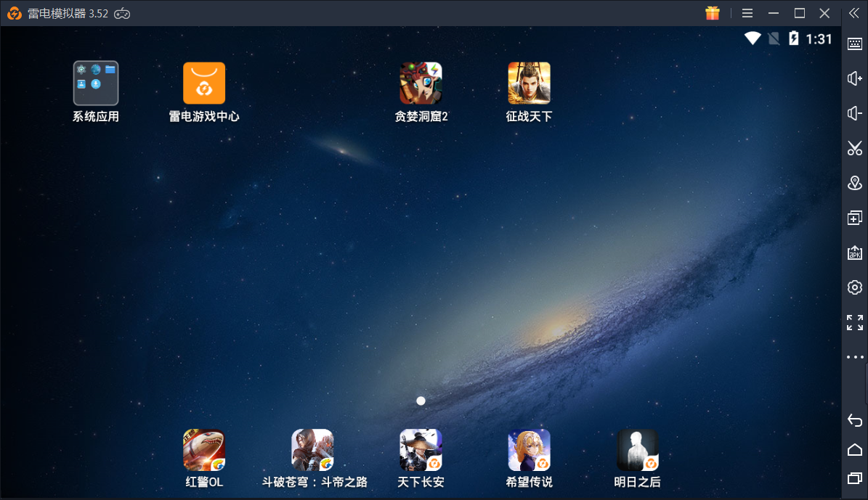868x500 pixels.
Task: Open emulator settings gear
Action: 855,287
